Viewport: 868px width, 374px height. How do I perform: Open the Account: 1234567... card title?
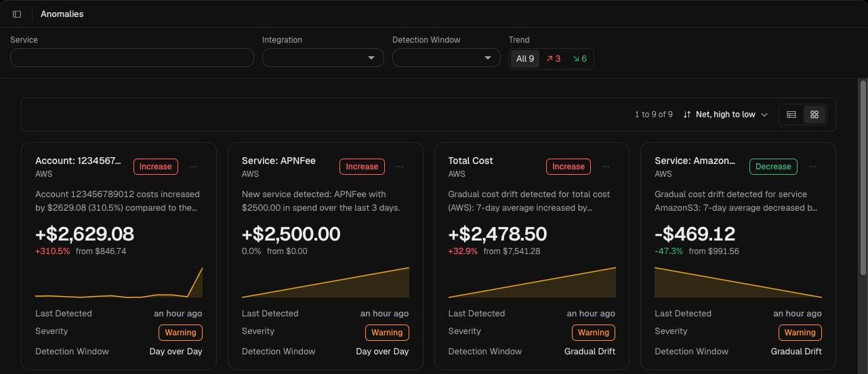tap(79, 161)
